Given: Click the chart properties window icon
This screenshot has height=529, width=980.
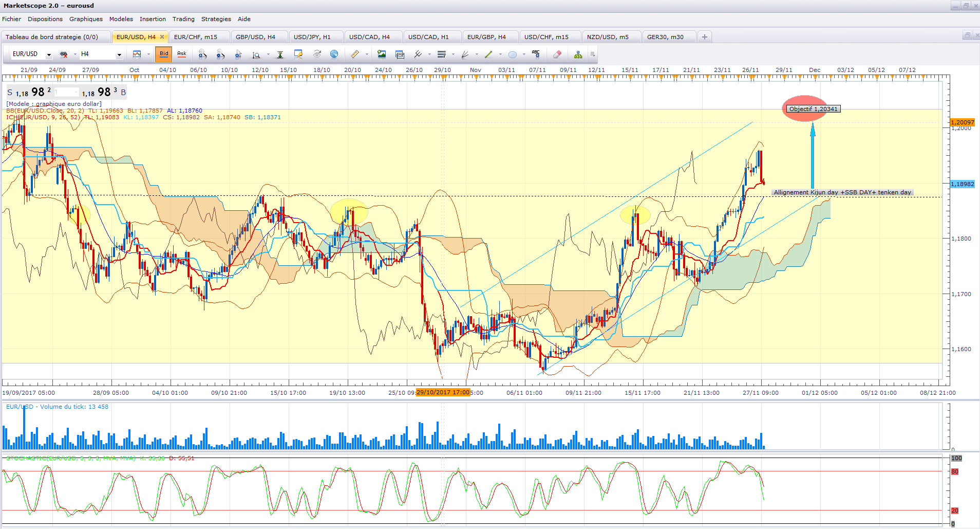Looking at the screenshot, I should point(298,54).
